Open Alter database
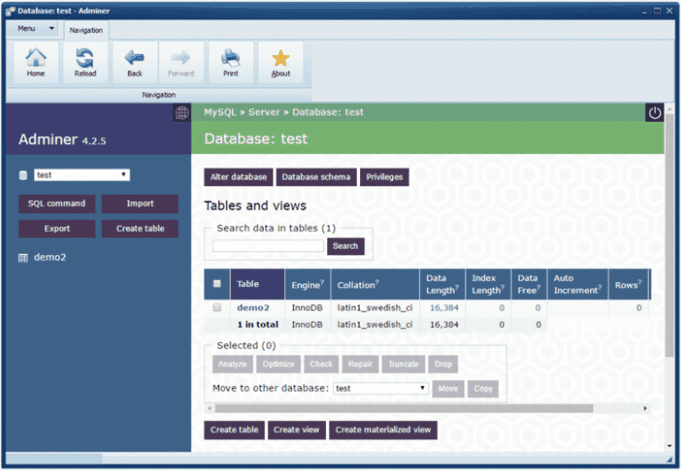Screen dimensions: 681x470 pos(238,177)
